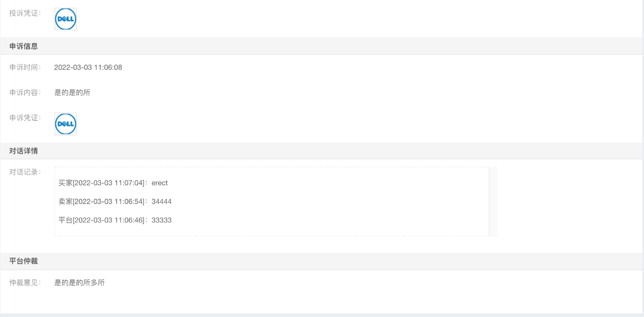Click the 投诉凭证 label

point(26,13)
